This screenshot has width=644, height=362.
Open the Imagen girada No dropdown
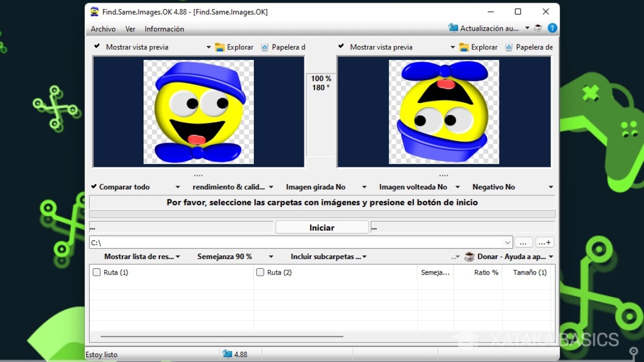326,187
